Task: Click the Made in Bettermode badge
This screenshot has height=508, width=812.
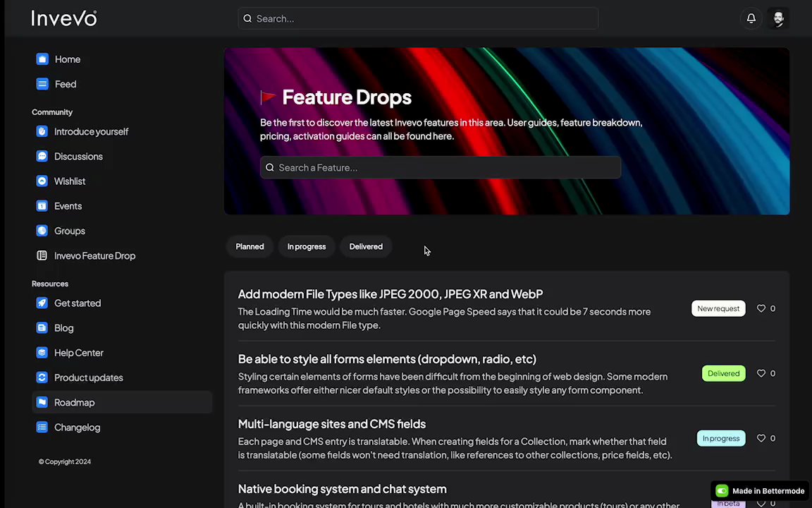Action: pos(761,491)
